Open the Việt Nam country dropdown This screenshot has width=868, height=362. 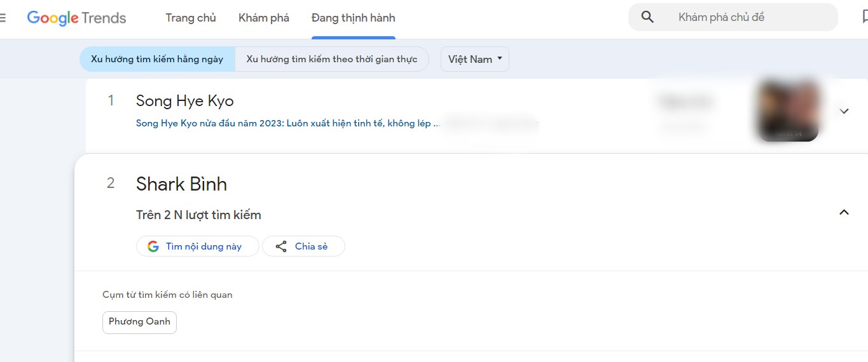[475, 59]
